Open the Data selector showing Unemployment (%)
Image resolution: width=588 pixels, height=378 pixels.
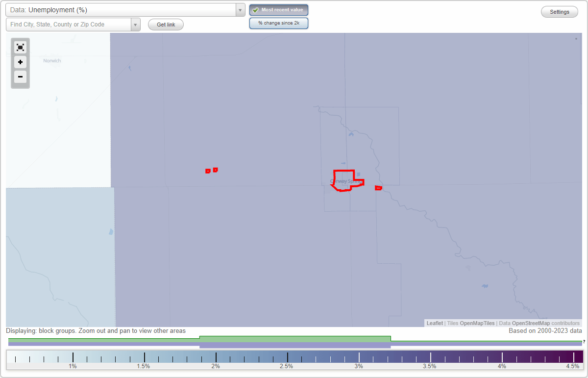point(122,9)
